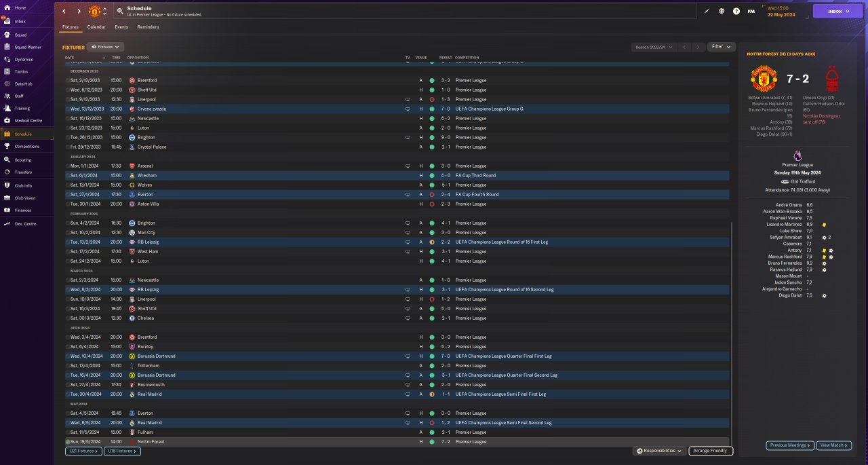The height and width of the screenshot is (465, 868).
Task: Click the Man City fixture on 10/2/2024
Action: (x=397, y=233)
